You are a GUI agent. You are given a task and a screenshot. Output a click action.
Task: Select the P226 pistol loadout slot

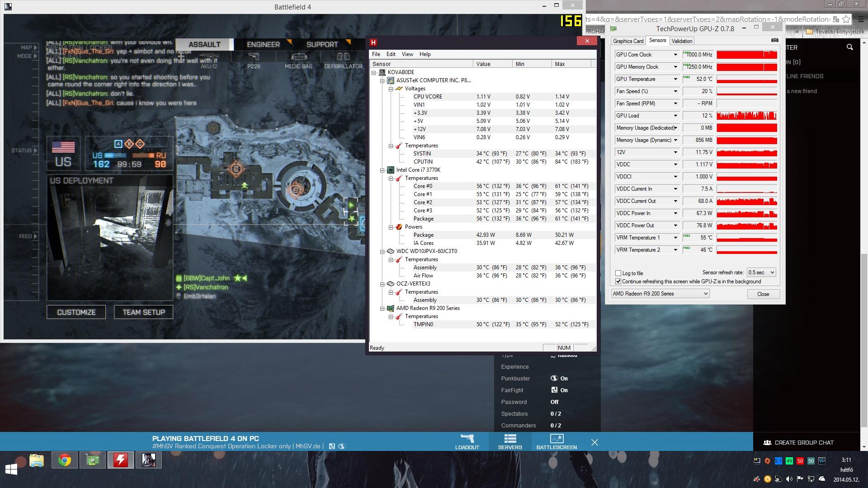[254, 60]
